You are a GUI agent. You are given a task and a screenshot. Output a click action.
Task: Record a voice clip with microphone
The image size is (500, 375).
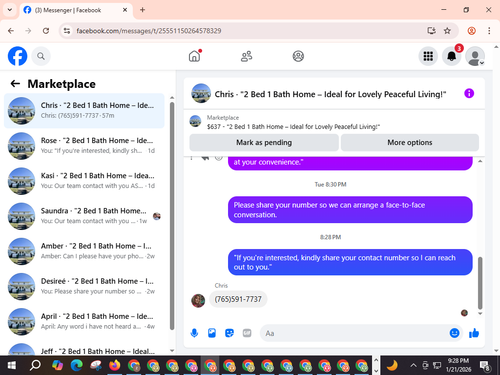[194, 333]
